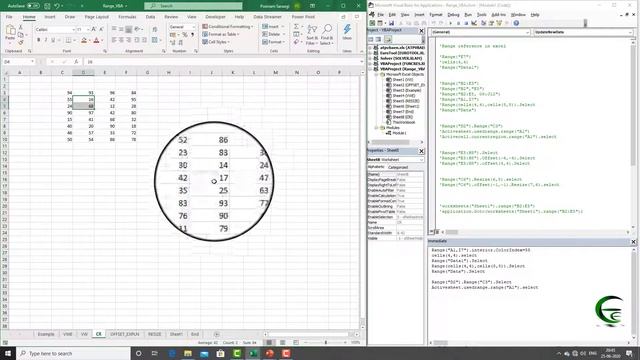Click the Delete cells button
The height and width of the screenshot is (360, 640).
tap(272, 34)
